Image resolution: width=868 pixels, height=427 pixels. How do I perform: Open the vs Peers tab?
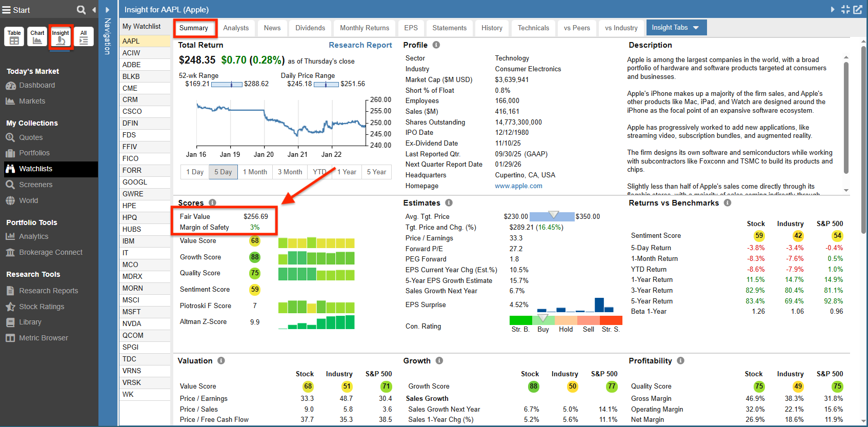[x=577, y=28]
